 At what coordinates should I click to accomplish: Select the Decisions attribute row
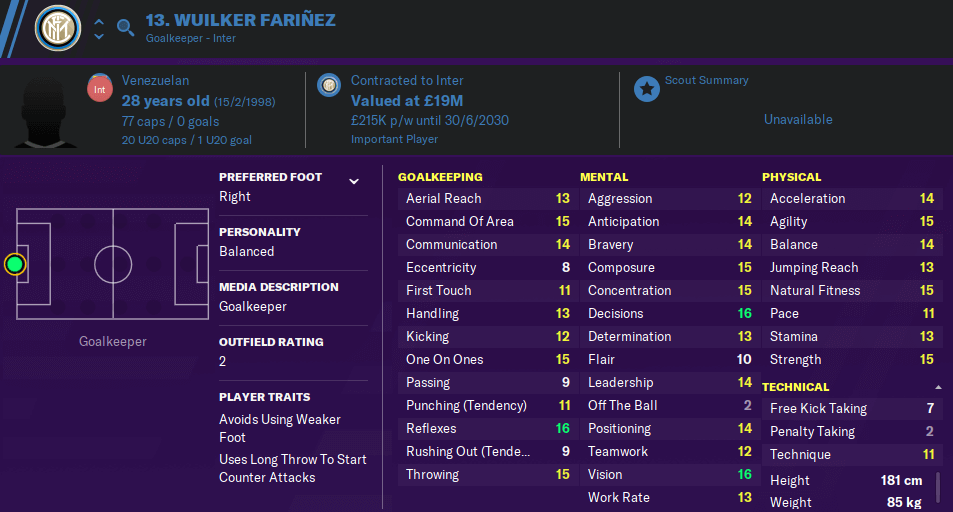[670, 314]
